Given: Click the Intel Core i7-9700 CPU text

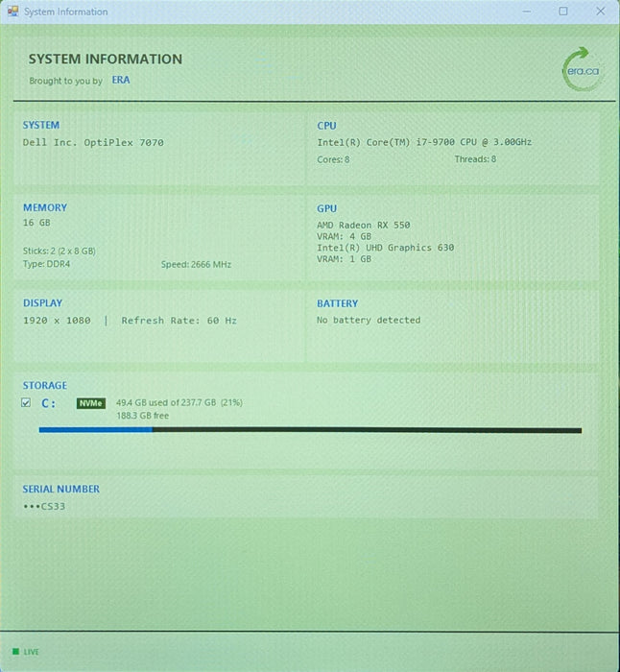Looking at the screenshot, I should 424,142.
